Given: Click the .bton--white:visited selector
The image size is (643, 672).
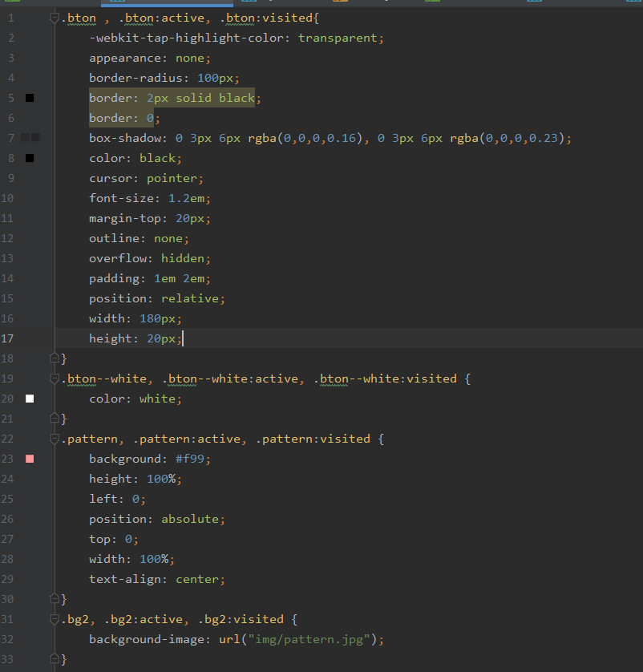Looking at the screenshot, I should coord(385,379).
